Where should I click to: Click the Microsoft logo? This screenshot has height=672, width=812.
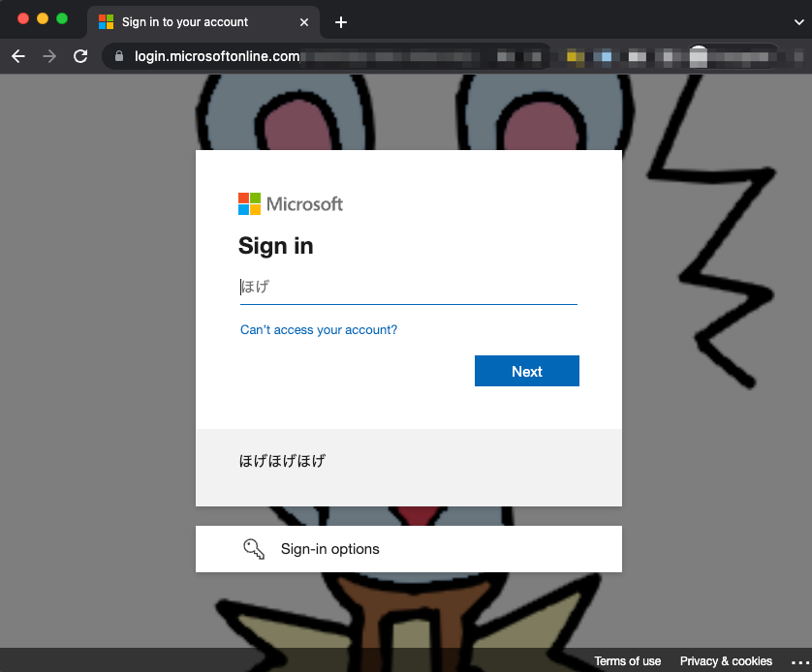click(291, 203)
